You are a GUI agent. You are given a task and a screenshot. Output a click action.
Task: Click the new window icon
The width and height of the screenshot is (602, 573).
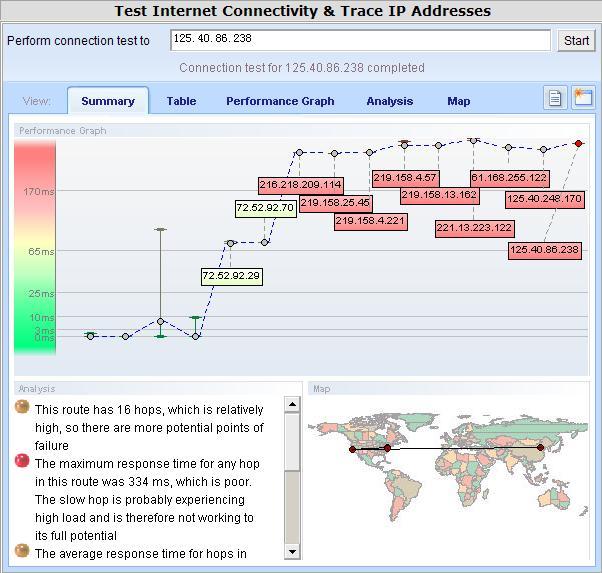[582, 98]
